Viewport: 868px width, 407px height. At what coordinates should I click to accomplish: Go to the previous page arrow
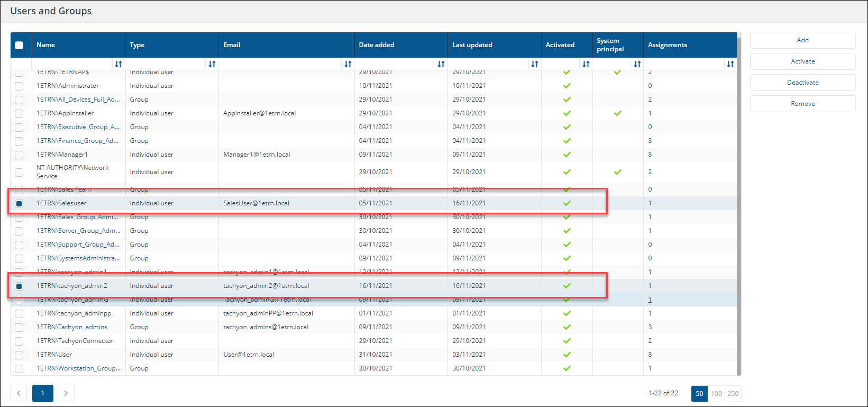(x=19, y=393)
